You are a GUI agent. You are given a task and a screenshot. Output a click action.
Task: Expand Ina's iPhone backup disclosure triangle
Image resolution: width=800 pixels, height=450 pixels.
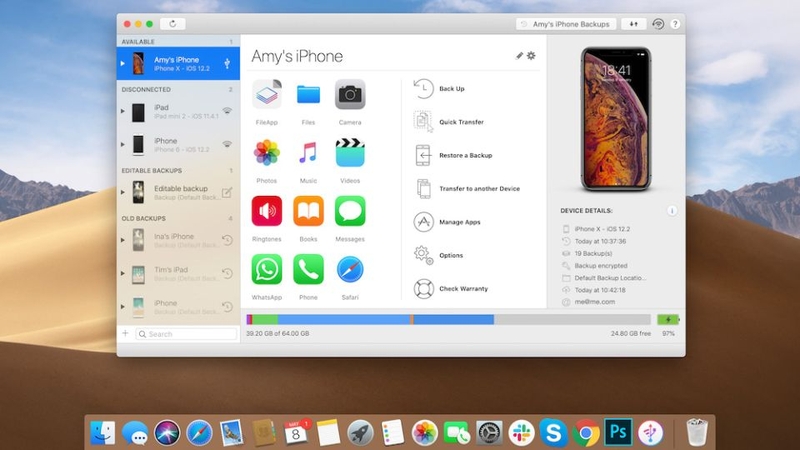tap(122, 240)
